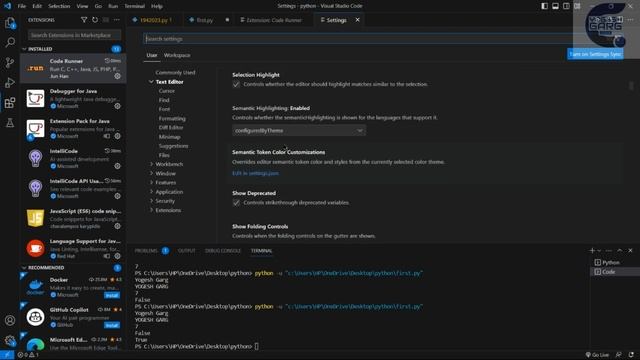Viewport: 640px width, 360px height.
Task: Toggle the Selection Highlight checkbox
Action: point(236,84)
